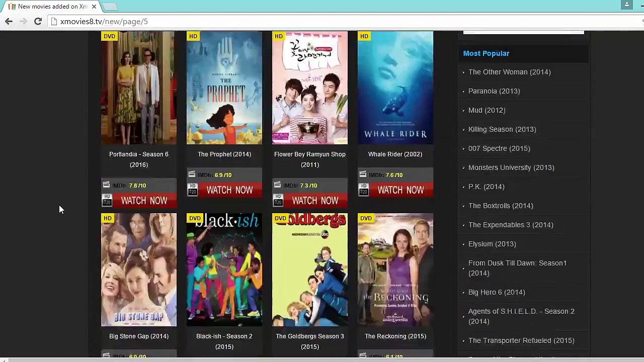Open Flower Boy Ramyun Shop poster
This screenshot has height=362, width=644.
[x=310, y=88]
